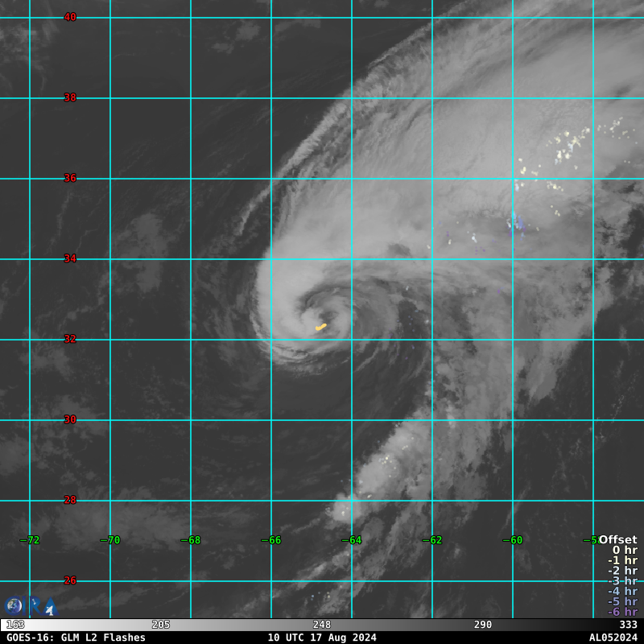Click the green longitude label -60
644x644 pixels.
point(514,540)
